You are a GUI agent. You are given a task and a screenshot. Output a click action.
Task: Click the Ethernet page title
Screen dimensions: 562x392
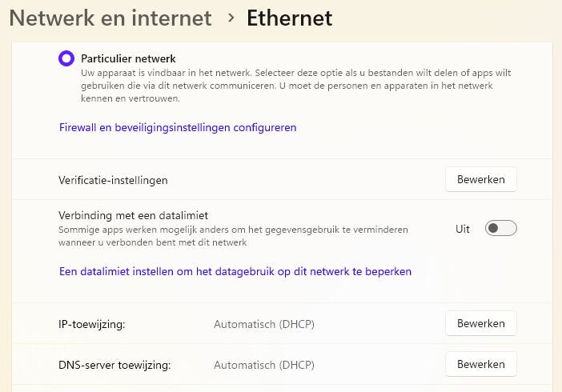[289, 18]
